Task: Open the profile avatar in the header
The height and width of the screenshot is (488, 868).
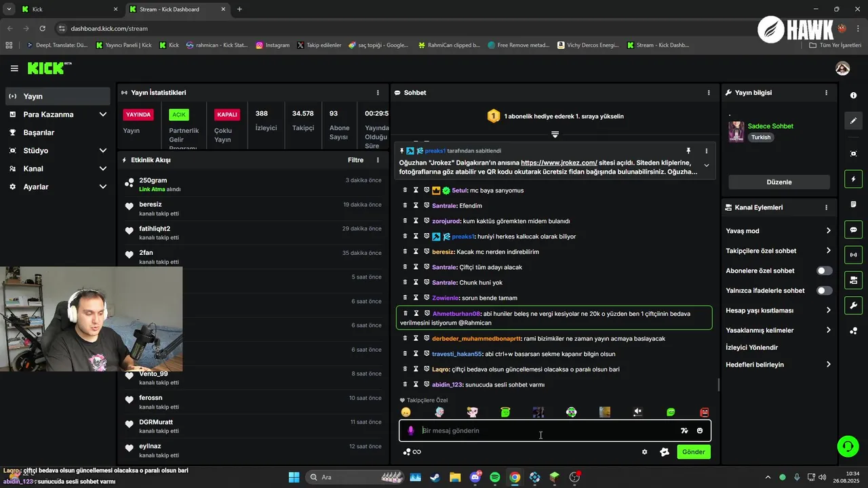Action: [843, 68]
